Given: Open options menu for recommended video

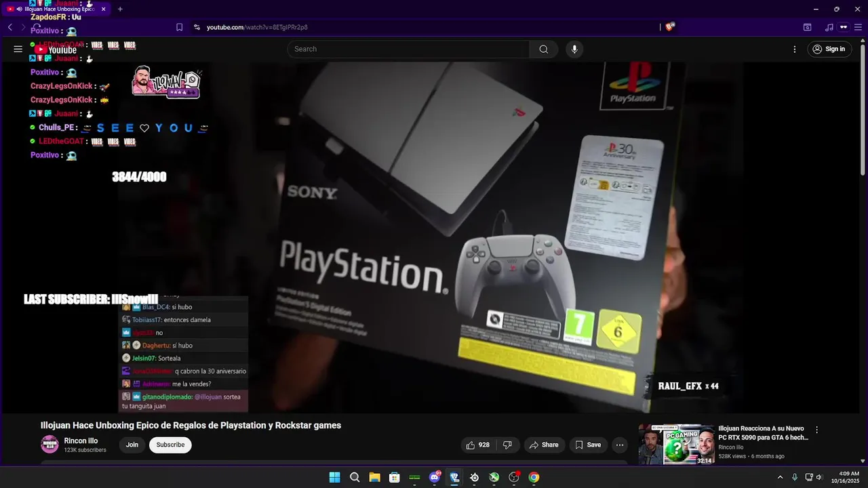Looking at the screenshot, I should [x=816, y=430].
